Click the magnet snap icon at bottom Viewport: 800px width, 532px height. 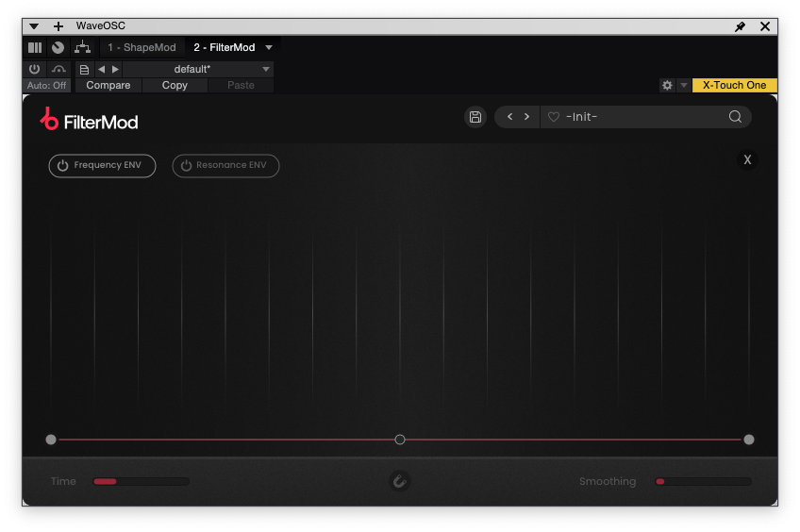click(x=399, y=481)
